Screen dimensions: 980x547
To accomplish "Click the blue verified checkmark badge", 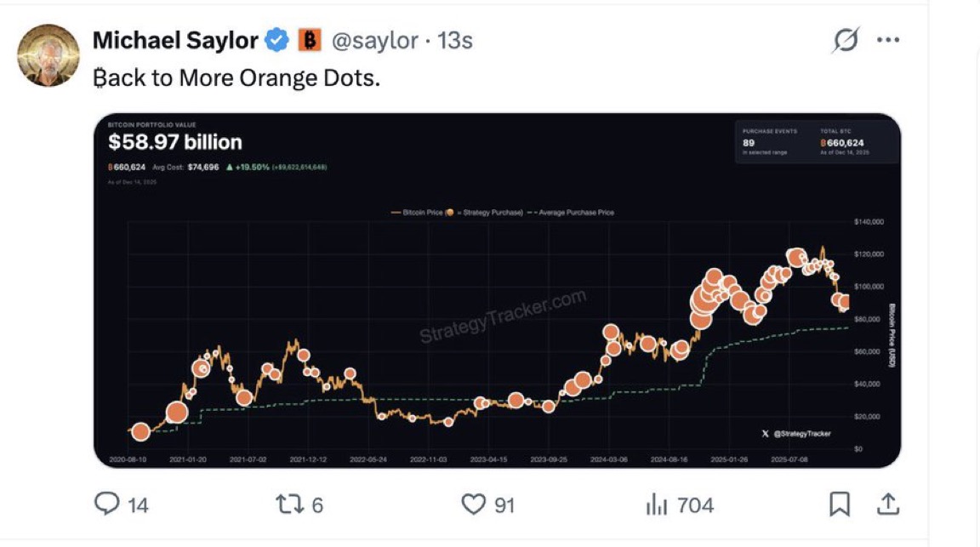I will (278, 40).
